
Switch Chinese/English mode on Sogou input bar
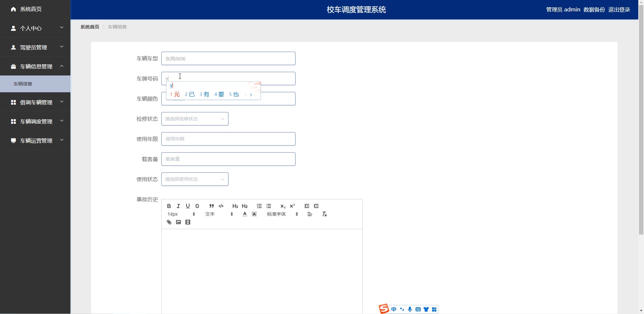pyautogui.click(x=393, y=309)
